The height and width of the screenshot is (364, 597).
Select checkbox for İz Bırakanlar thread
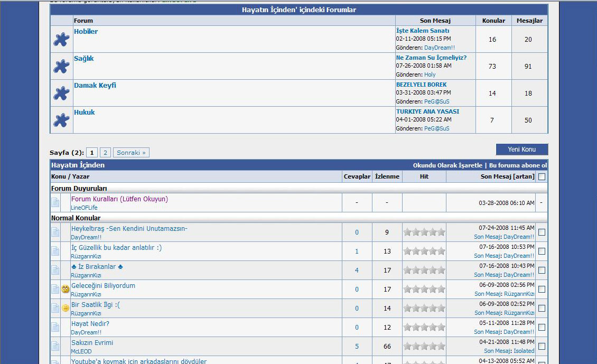coord(542,270)
